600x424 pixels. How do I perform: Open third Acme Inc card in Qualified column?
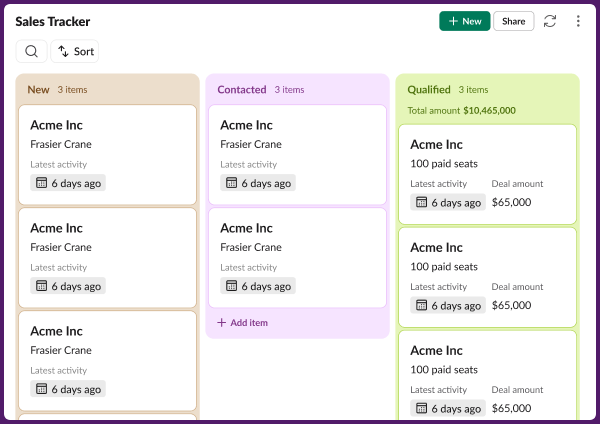487,376
